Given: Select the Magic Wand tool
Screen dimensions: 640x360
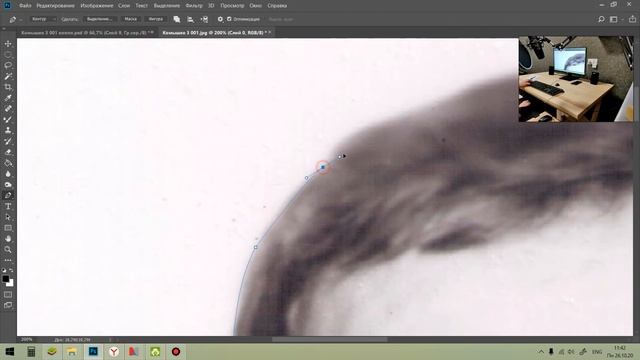Looking at the screenshot, I should click(x=8, y=76).
